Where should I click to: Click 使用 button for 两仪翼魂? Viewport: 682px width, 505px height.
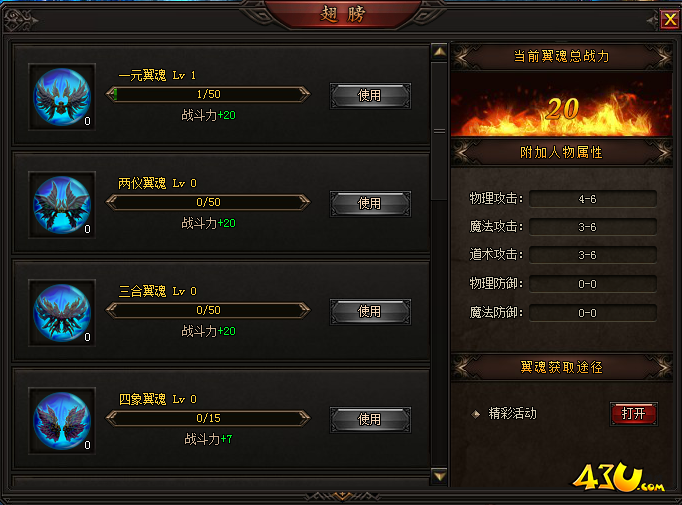click(370, 204)
